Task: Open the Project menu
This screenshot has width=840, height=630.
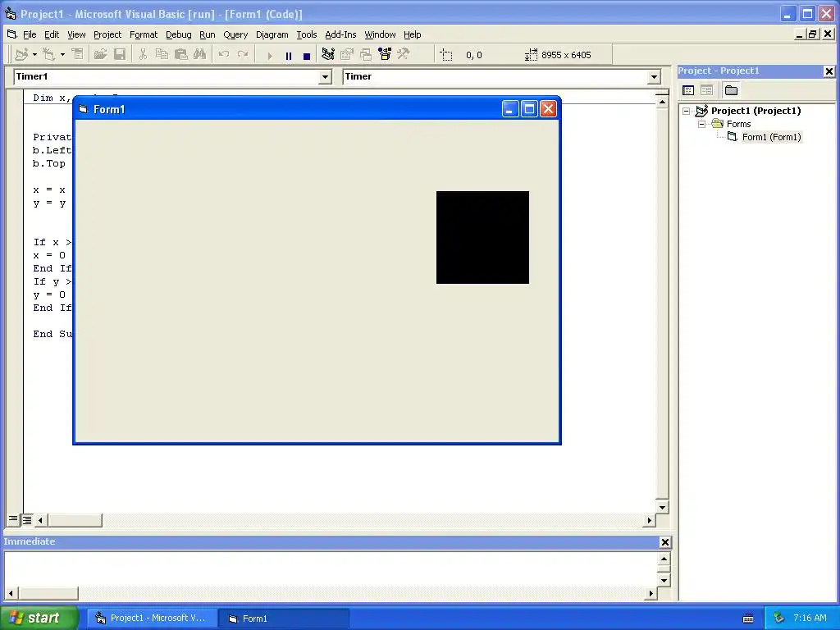Action: (107, 34)
